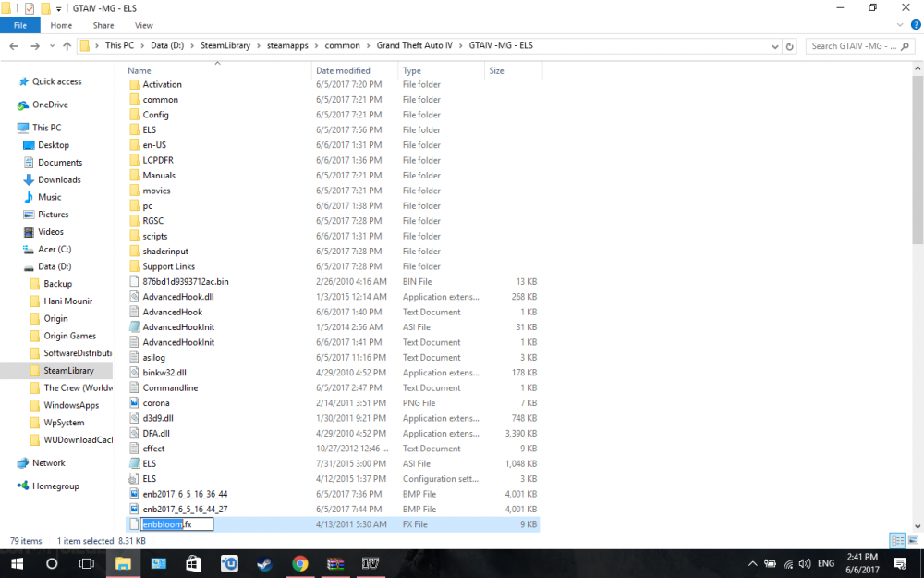Open the Home ribbon tab
924x578 pixels.
(61, 25)
